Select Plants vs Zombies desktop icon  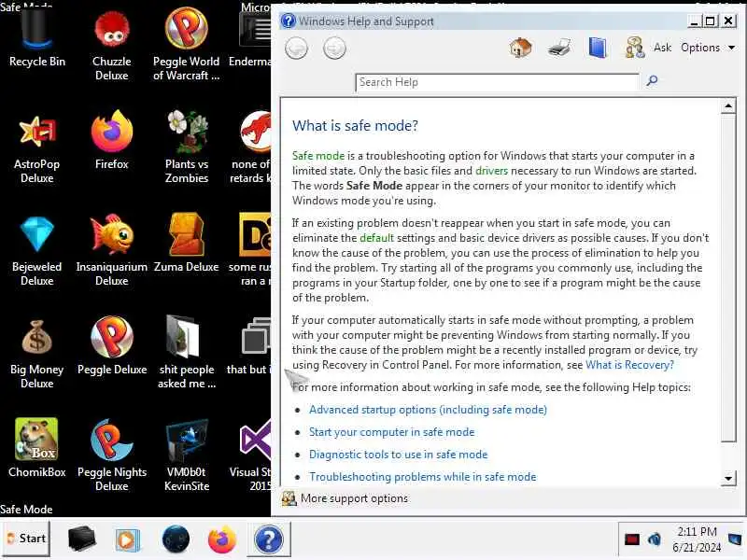(186, 147)
